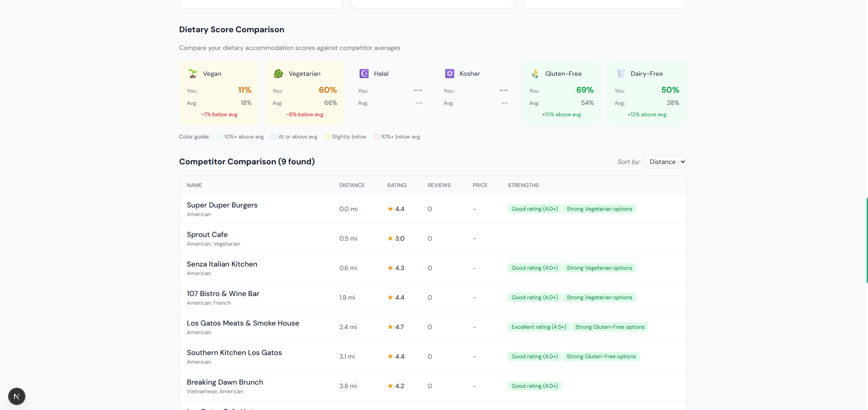This screenshot has width=868, height=410.
Task: Select the Dairy-Free score card
Action: pyautogui.click(x=646, y=93)
